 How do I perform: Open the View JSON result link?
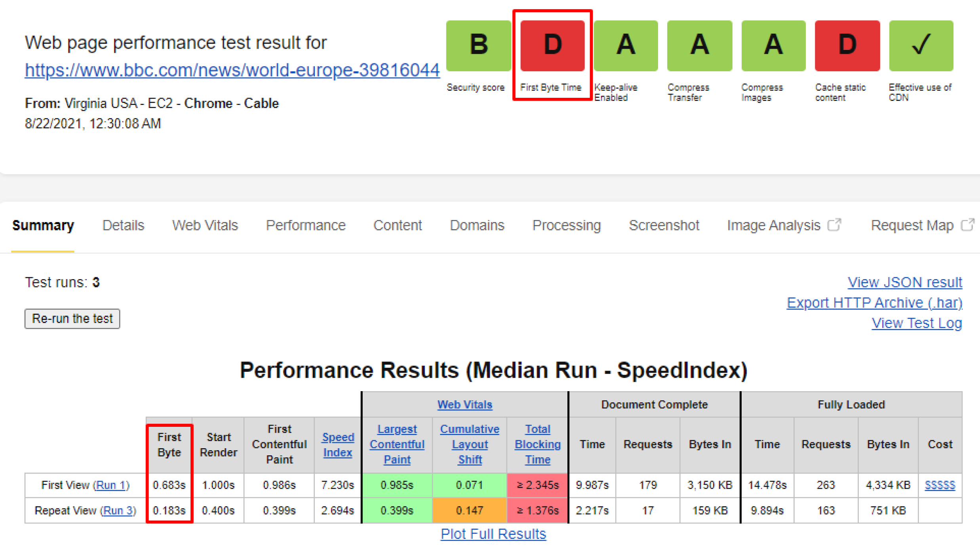[x=905, y=282]
